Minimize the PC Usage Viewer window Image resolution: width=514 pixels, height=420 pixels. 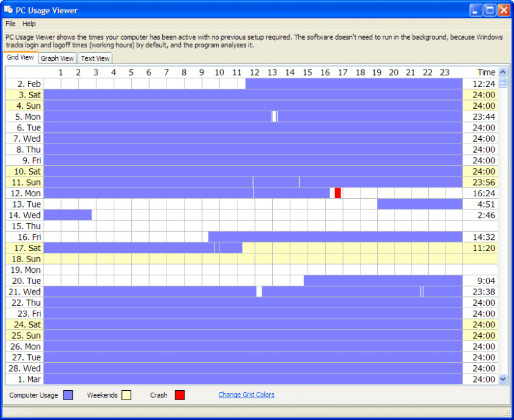475,10
